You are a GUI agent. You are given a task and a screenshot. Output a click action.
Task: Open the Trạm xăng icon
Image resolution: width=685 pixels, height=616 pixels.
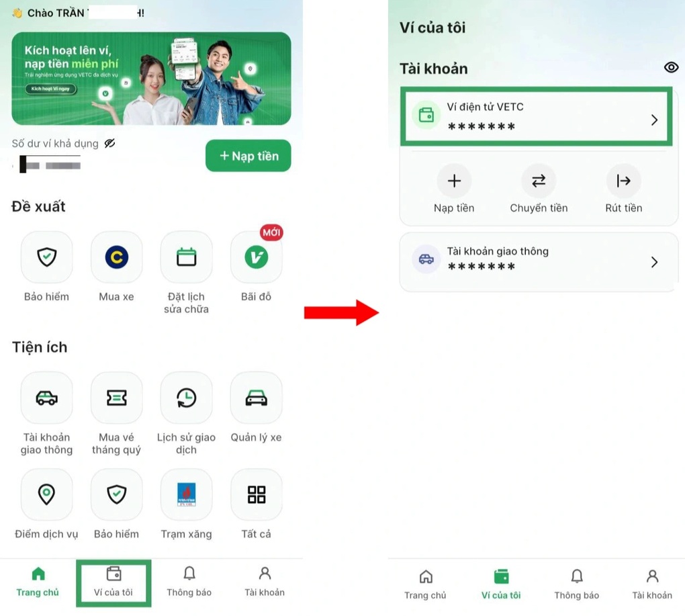[x=186, y=494]
